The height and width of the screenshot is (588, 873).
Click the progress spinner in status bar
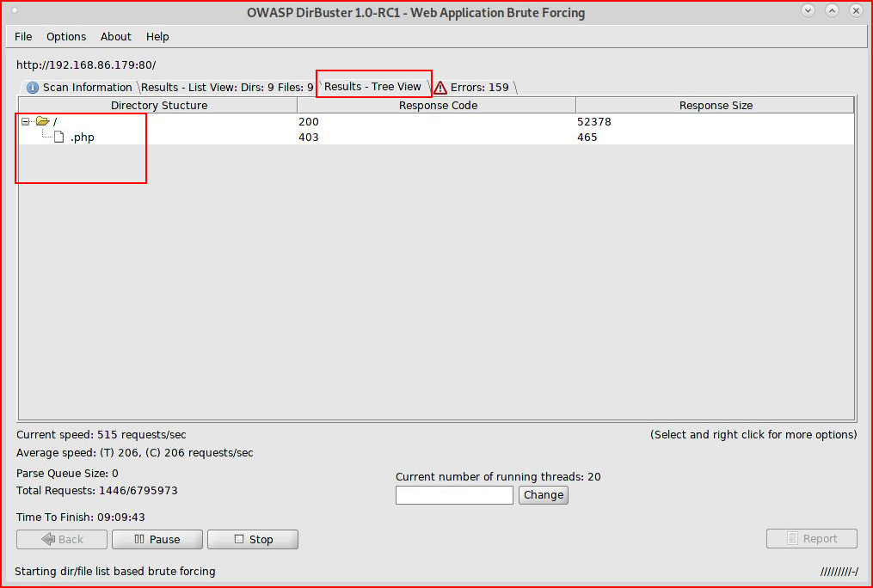pos(839,572)
